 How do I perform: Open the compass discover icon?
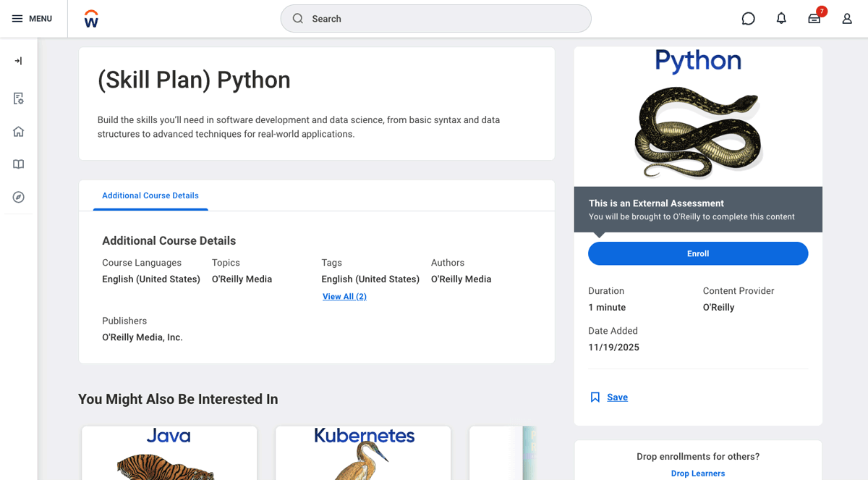(x=19, y=197)
